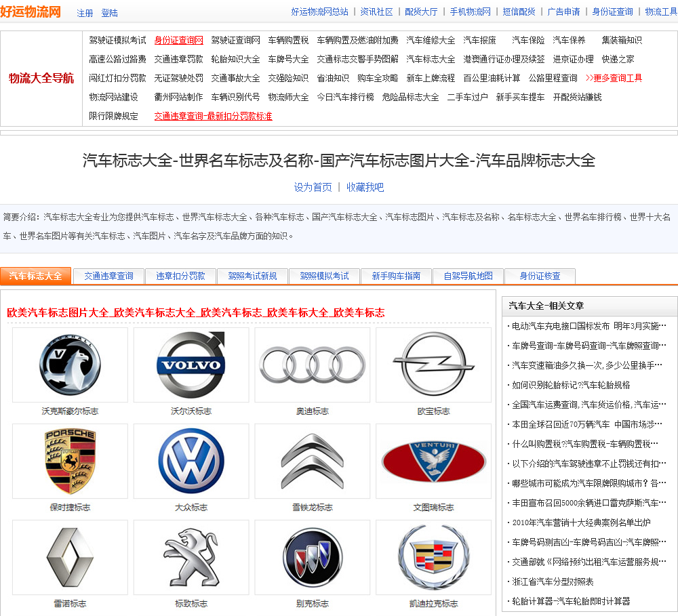Open the 驾照考试新规 tab
678x616 pixels.
252,276
